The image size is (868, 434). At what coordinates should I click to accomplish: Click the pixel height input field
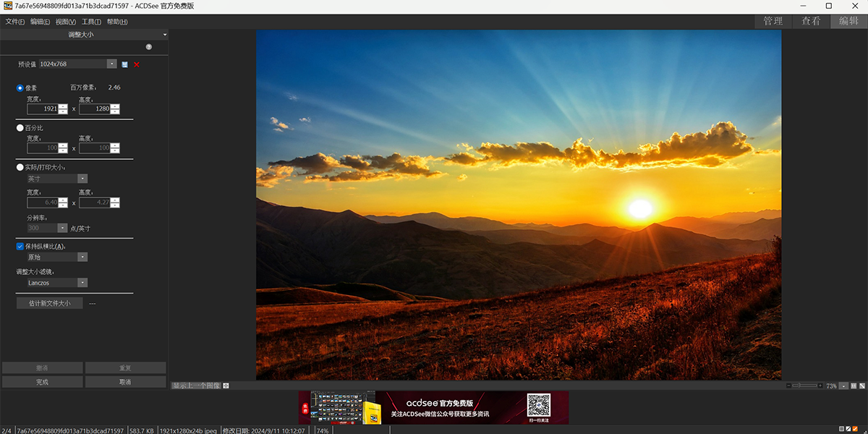[95, 109]
